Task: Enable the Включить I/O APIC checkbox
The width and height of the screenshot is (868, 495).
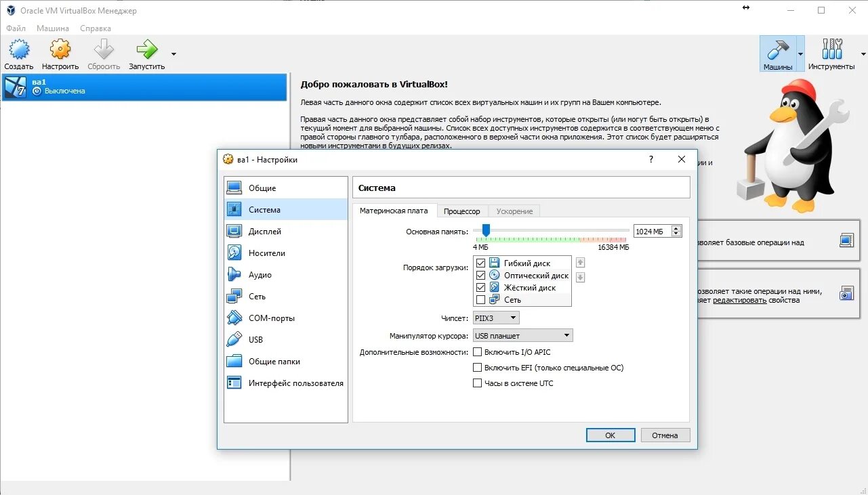Action: (477, 351)
